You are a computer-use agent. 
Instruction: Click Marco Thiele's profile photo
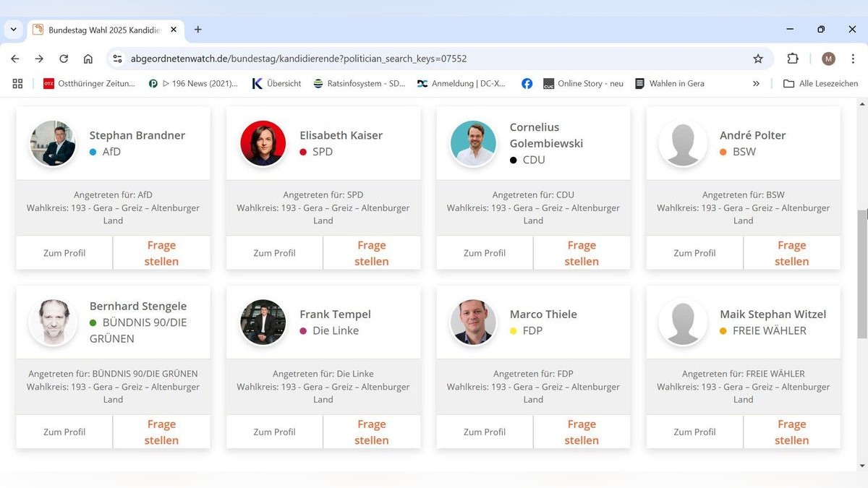[x=473, y=322]
